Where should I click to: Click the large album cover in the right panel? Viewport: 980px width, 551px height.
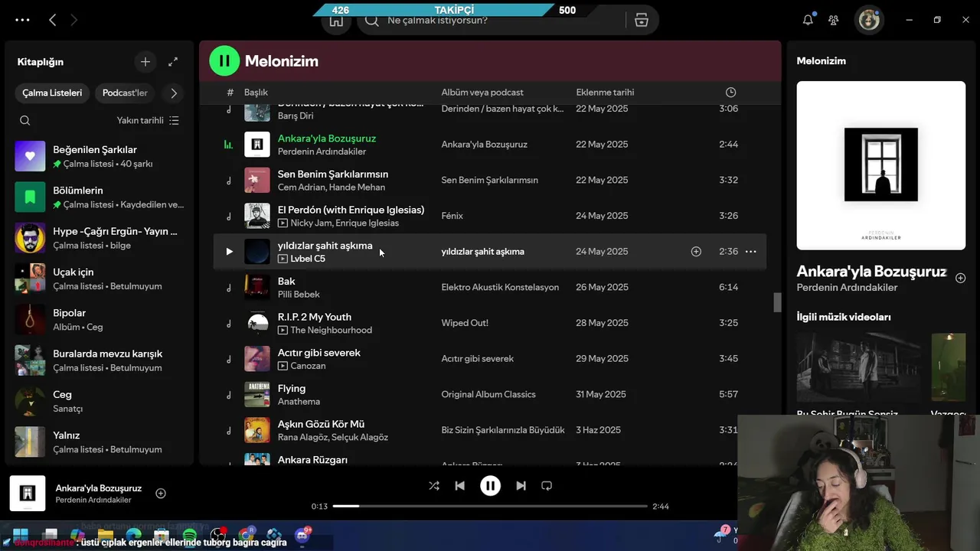coord(880,165)
